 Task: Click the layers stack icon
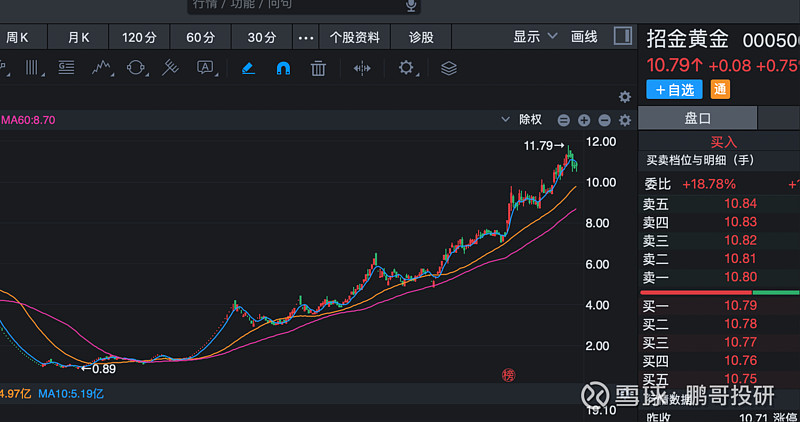448,68
